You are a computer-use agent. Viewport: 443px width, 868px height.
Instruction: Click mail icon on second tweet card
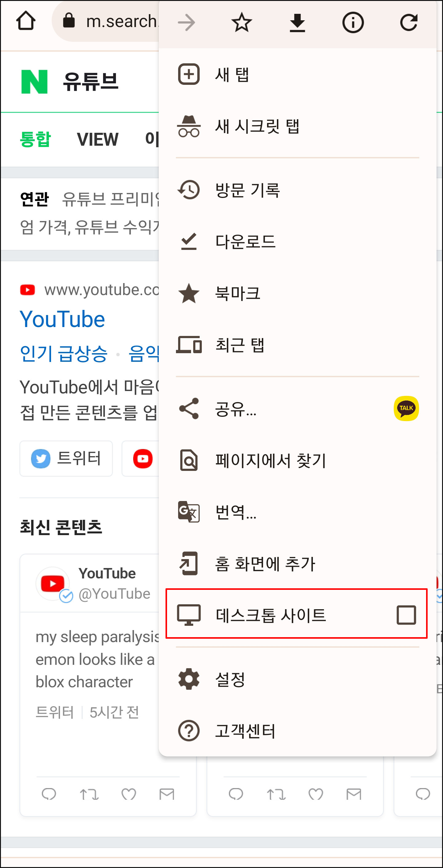(354, 794)
